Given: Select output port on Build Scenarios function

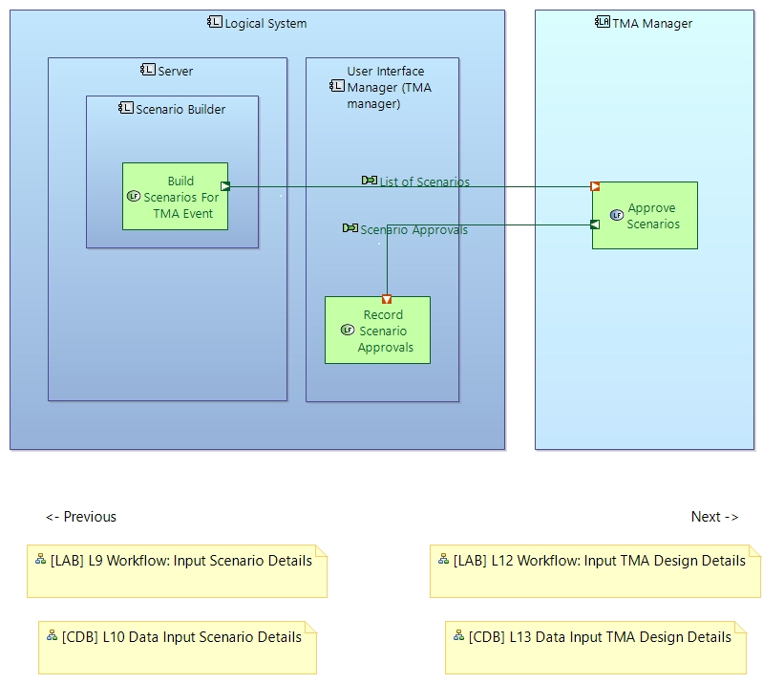Looking at the screenshot, I should [225, 186].
